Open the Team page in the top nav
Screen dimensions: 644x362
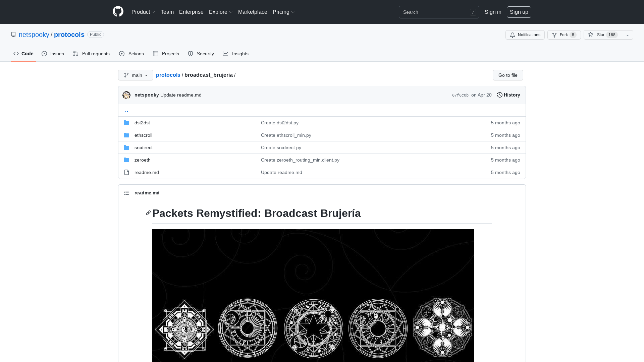tap(167, 12)
